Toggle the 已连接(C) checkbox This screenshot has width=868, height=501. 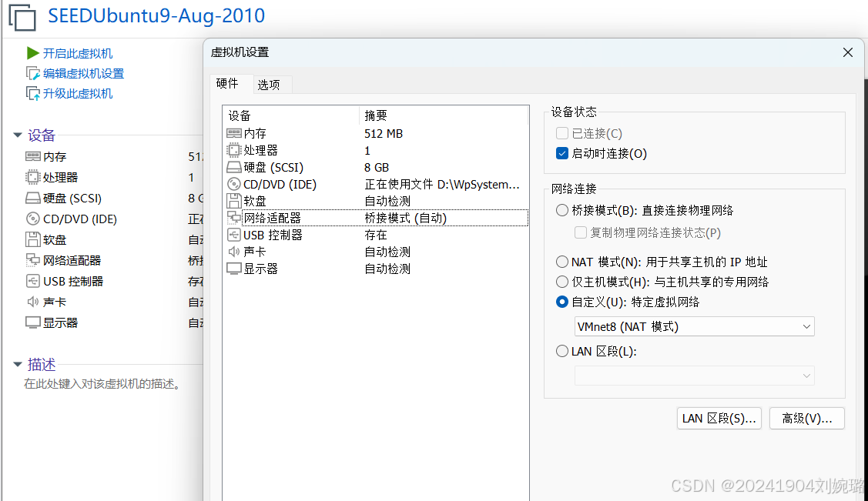coord(562,133)
